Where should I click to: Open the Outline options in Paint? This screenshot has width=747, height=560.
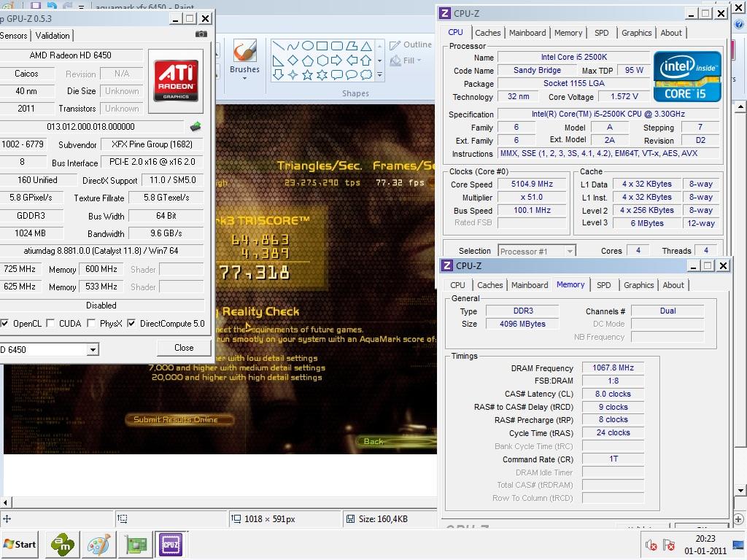click(x=411, y=44)
